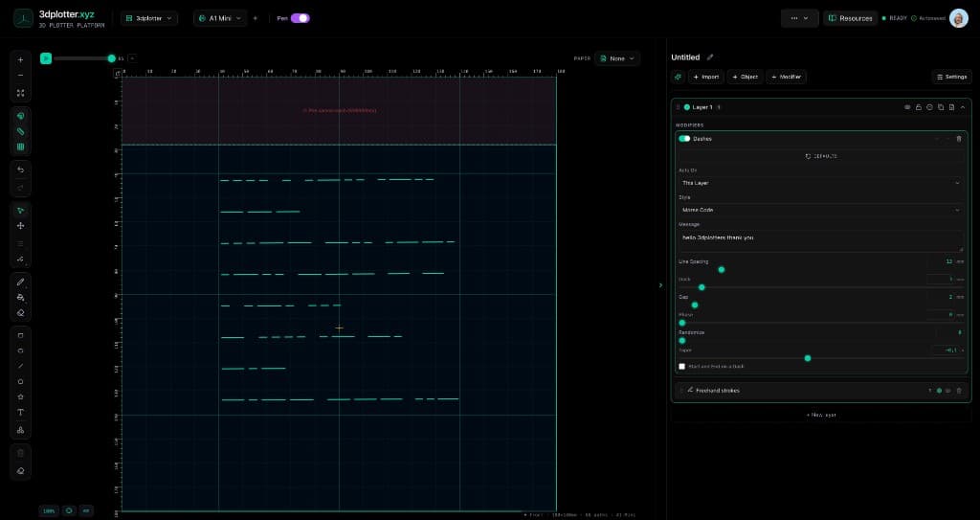This screenshot has height=520, width=980.
Task: Rename project via pencil icon beside Untitled
Action: click(710, 57)
